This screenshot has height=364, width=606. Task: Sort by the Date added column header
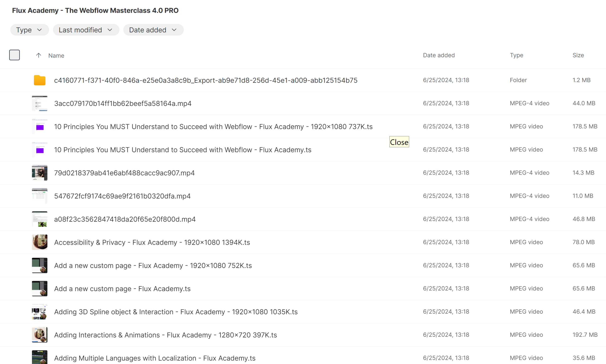tap(439, 55)
